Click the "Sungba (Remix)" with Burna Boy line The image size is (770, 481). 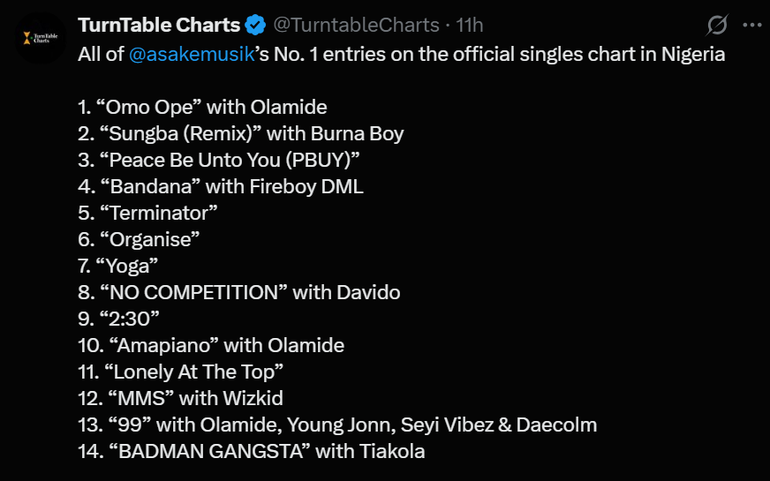point(240,133)
